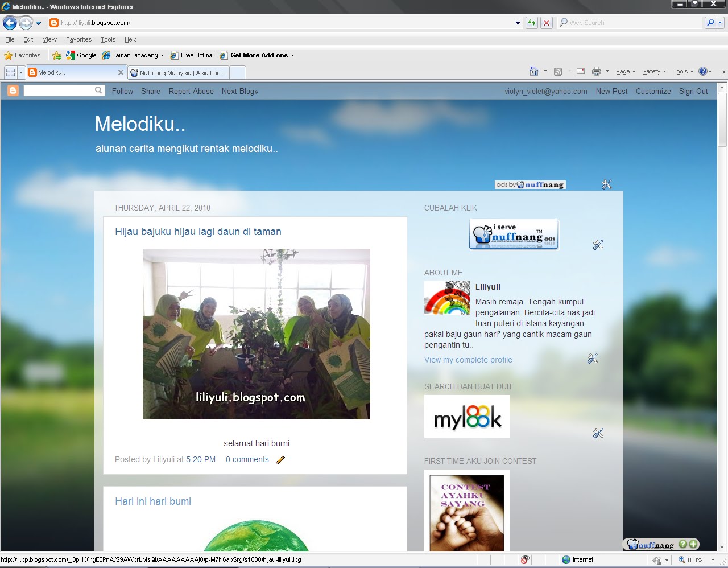Click New Post in navbar
728x568 pixels.
[x=611, y=91]
